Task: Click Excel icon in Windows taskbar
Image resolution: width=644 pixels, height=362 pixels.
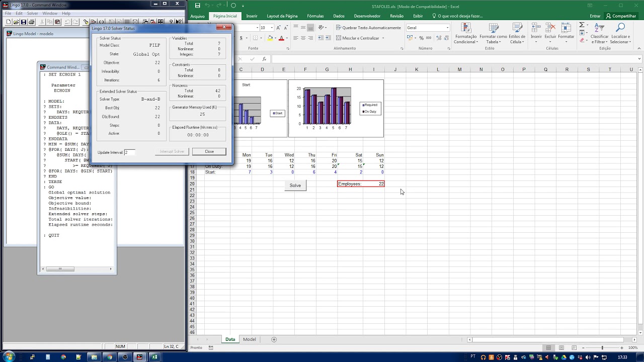Action: pos(154,357)
